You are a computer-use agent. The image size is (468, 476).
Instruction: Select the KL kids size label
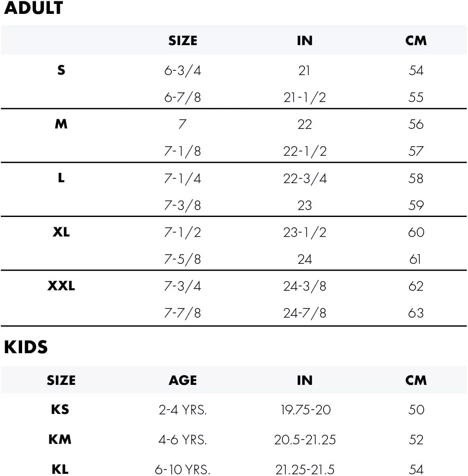[60, 469]
